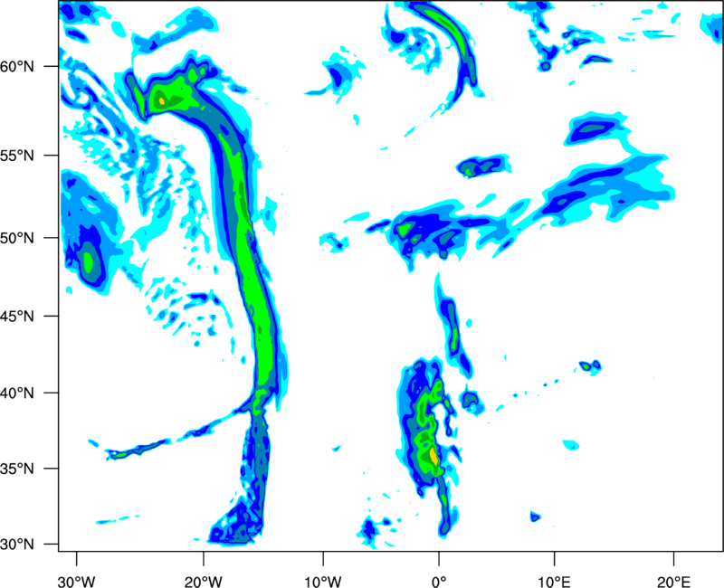Click the 45°N latitude label

pyautogui.click(x=17, y=316)
